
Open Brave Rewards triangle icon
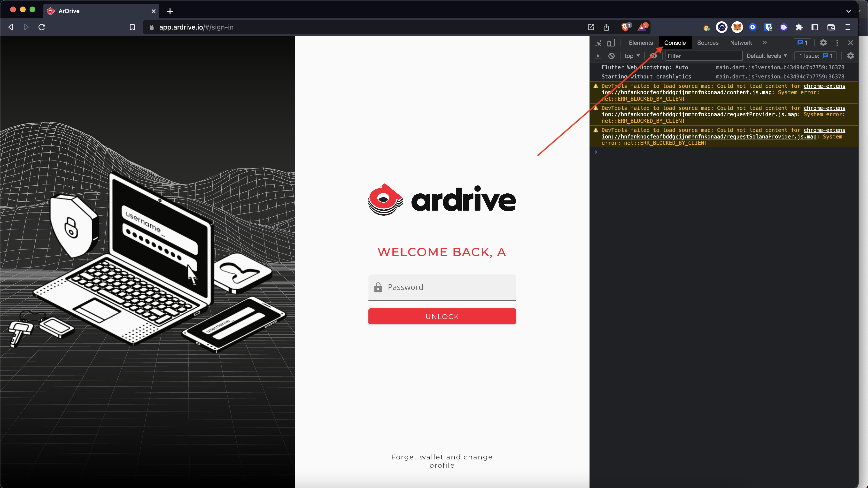[642, 27]
